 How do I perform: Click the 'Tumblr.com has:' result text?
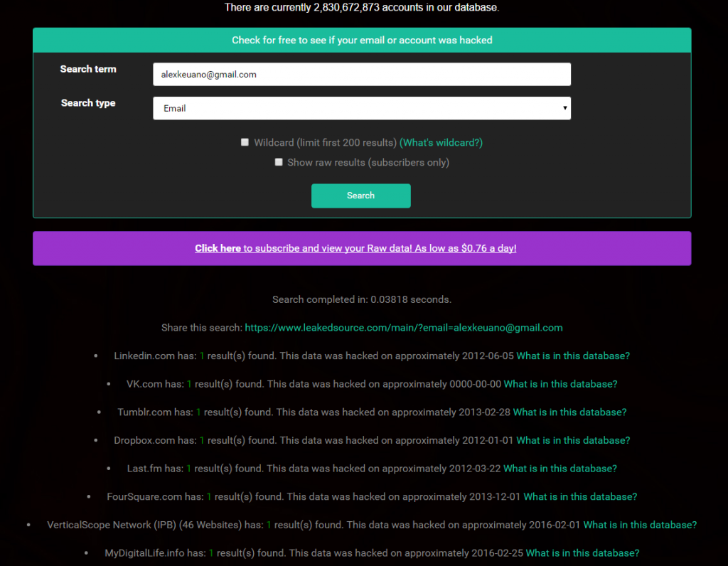click(x=155, y=412)
